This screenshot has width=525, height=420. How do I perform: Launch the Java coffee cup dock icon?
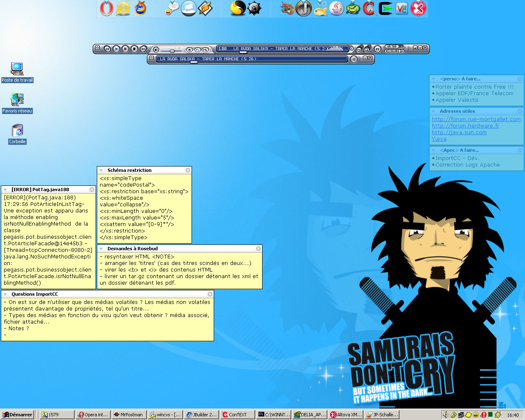336,8
